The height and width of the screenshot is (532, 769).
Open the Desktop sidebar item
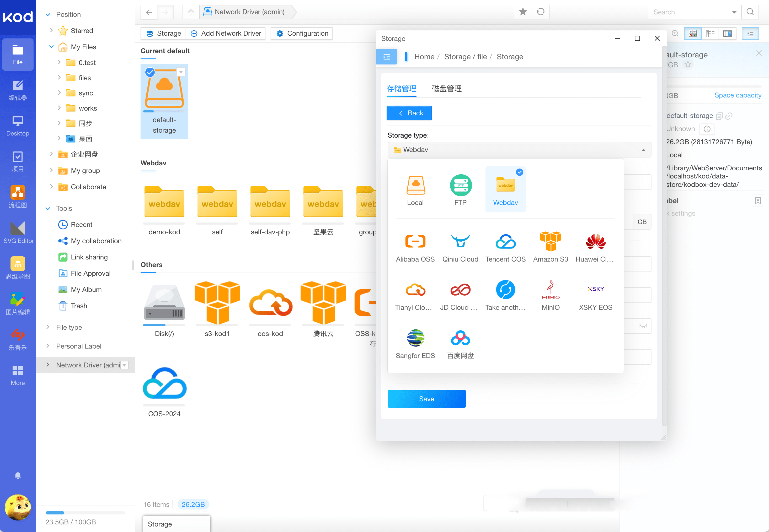click(18, 126)
